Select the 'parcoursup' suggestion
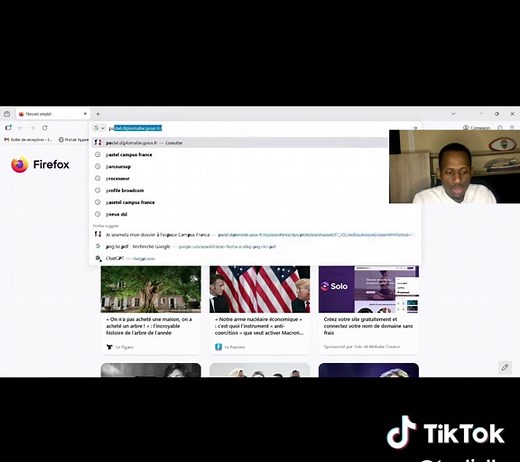Viewport: 520px width, 462px height. pos(118,167)
